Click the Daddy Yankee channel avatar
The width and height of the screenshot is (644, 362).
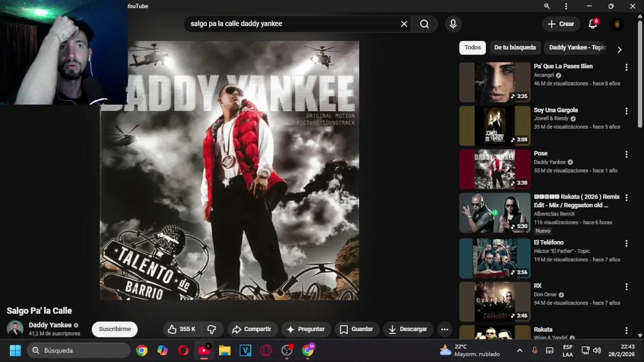click(x=15, y=329)
